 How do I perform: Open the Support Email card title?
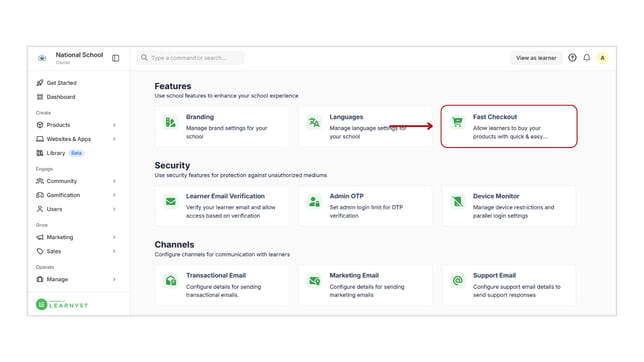point(494,275)
